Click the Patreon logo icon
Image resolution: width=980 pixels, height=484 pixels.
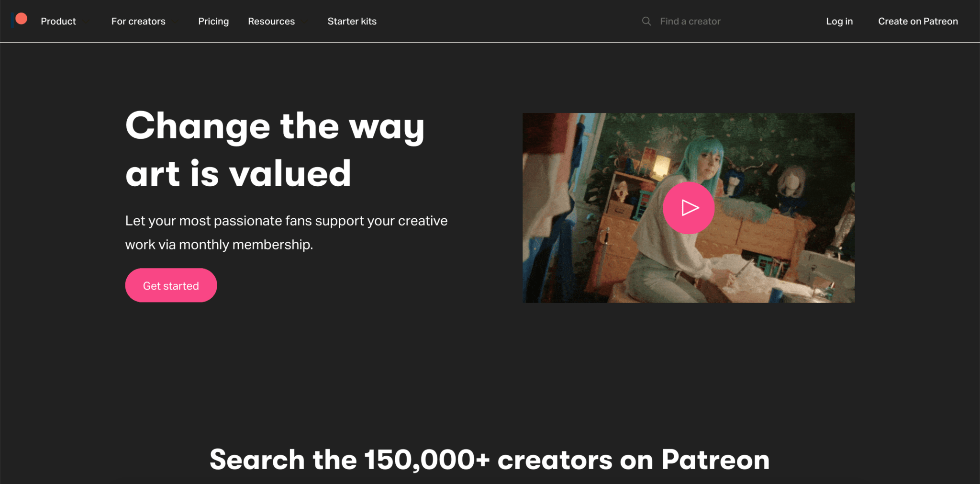coord(20,20)
